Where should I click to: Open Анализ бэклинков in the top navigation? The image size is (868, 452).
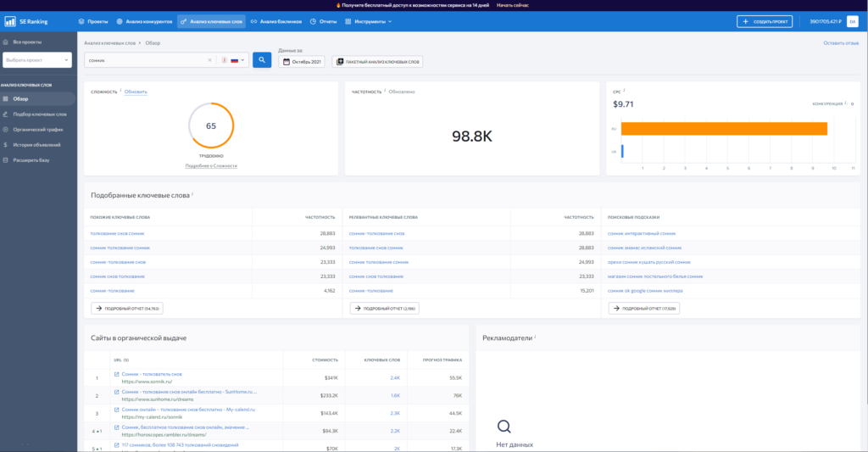pos(276,21)
